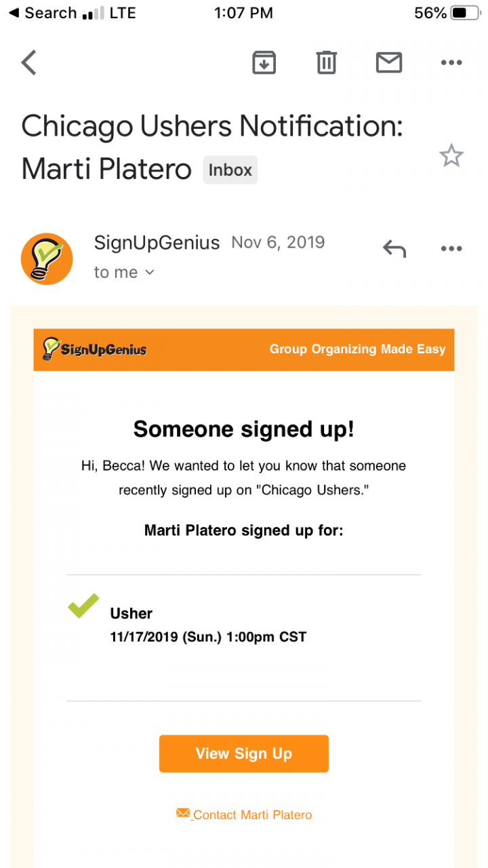488x868 pixels.
Task: Tap the green checkmark beside Usher
Action: pyautogui.click(x=83, y=606)
